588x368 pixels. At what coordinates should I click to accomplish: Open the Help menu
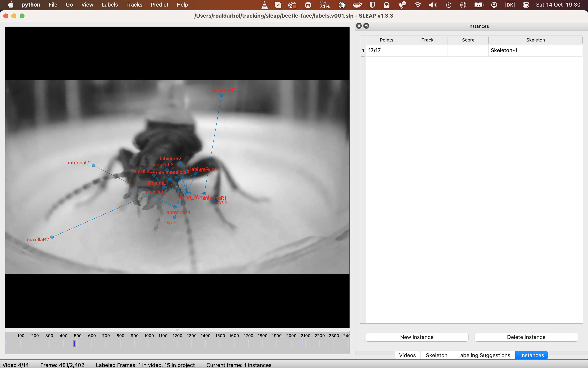click(182, 5)
